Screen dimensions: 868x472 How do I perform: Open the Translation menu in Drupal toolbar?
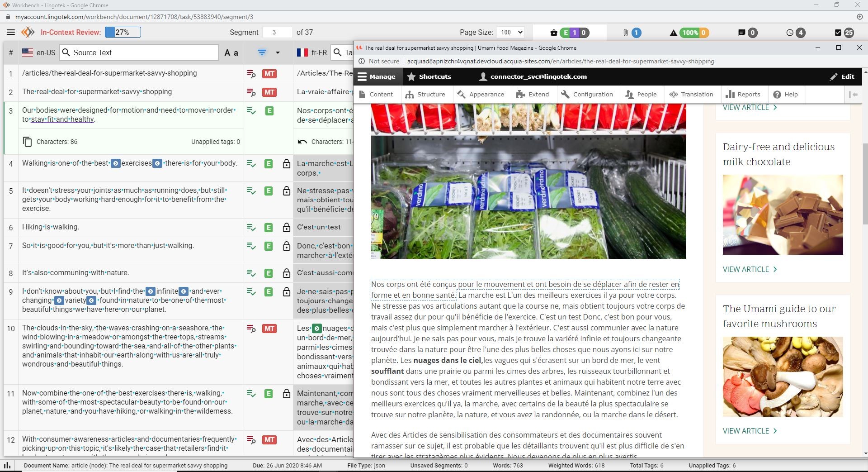pyautogui.click(x=691, y=94)
